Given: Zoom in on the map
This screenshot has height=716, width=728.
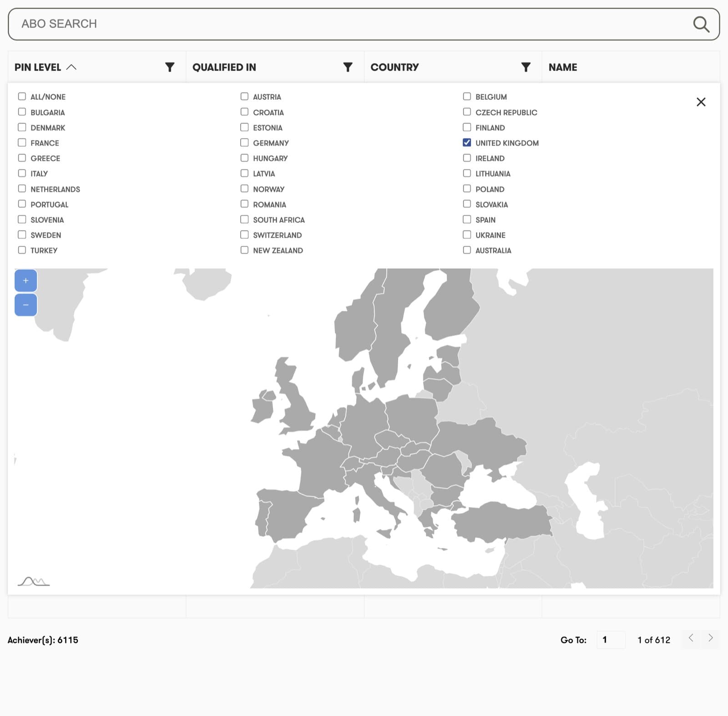Looking at the screenshot, I should (26, 280).
